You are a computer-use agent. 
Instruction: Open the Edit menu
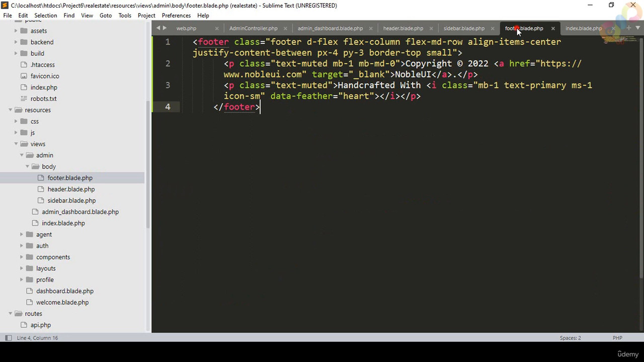tap(23, 16)
